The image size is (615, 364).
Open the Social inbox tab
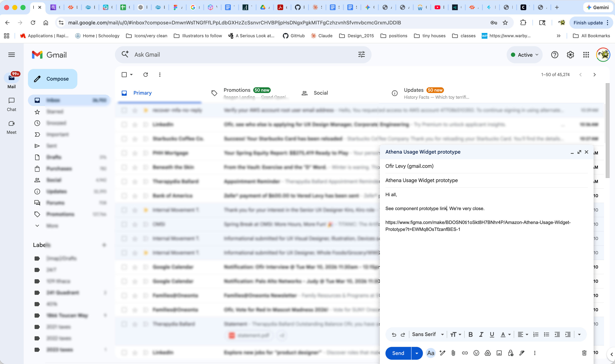coord(320,93)
